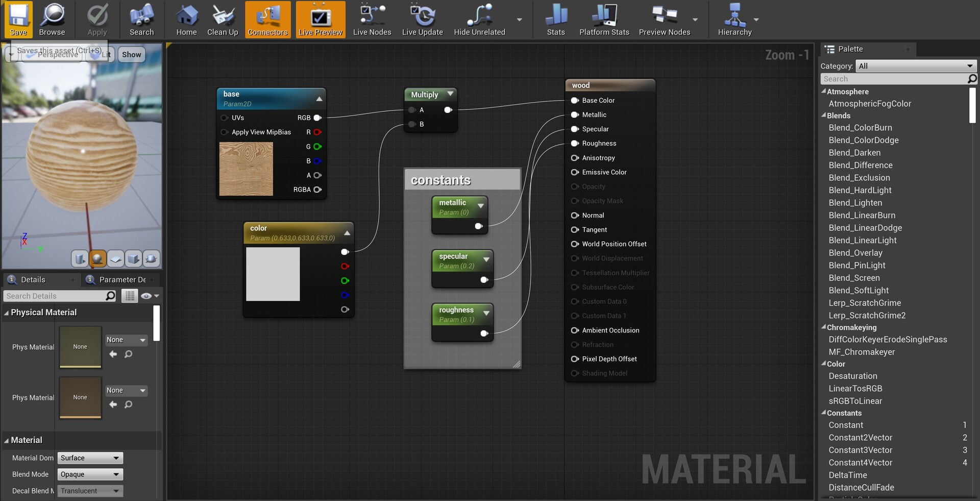Collapse the base Param2D node
Viewport: 980px width, 501px height.
point(319,98)
